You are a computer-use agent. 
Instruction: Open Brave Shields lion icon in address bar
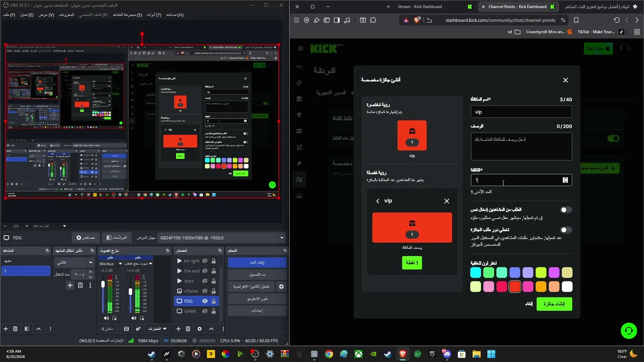(x=417, y=20)
